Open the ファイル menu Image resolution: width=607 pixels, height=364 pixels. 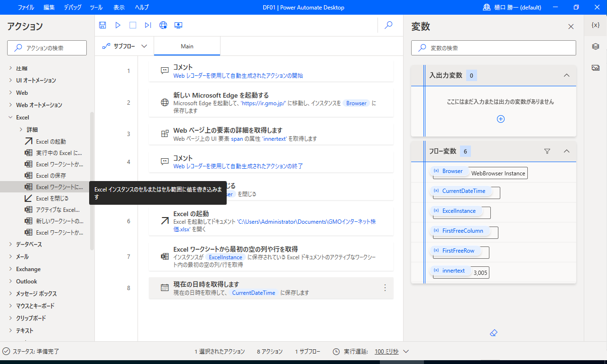click(x=26, y=8)
